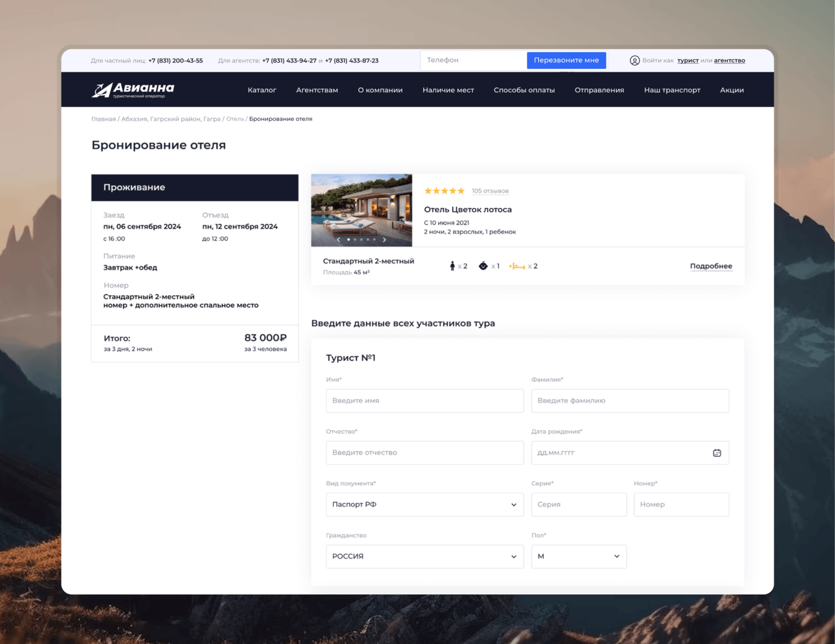This screenshot has width=835, height=644.
Task: Click the Введите имя input field
Action: tap(424, 400)
